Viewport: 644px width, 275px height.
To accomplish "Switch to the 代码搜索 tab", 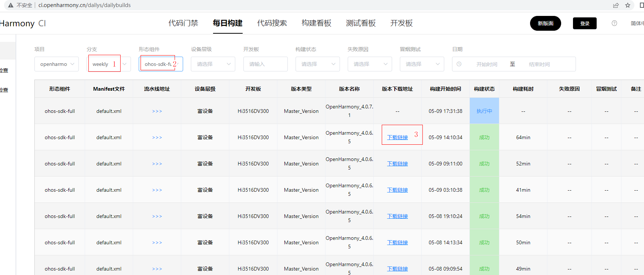I will tap(272, 23).
